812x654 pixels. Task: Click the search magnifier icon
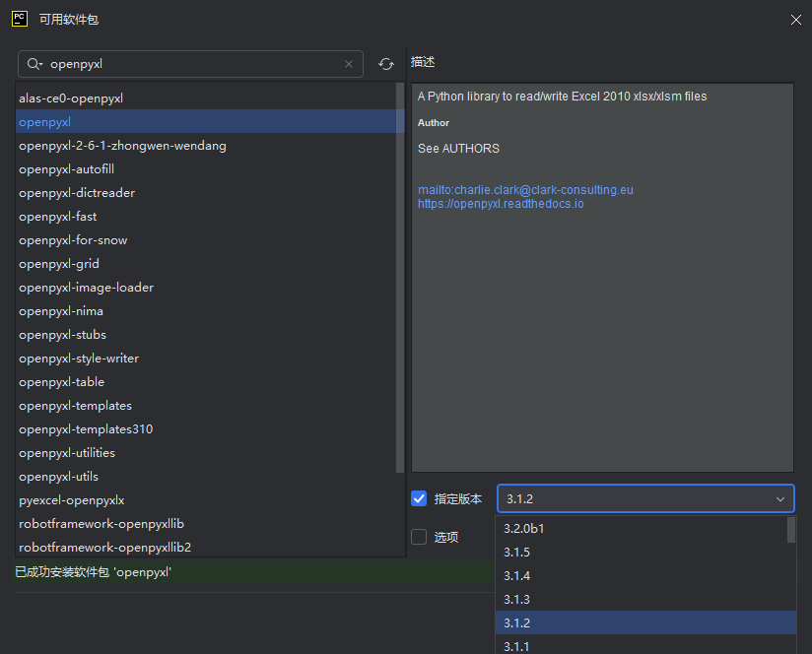(x=34, y=64)
